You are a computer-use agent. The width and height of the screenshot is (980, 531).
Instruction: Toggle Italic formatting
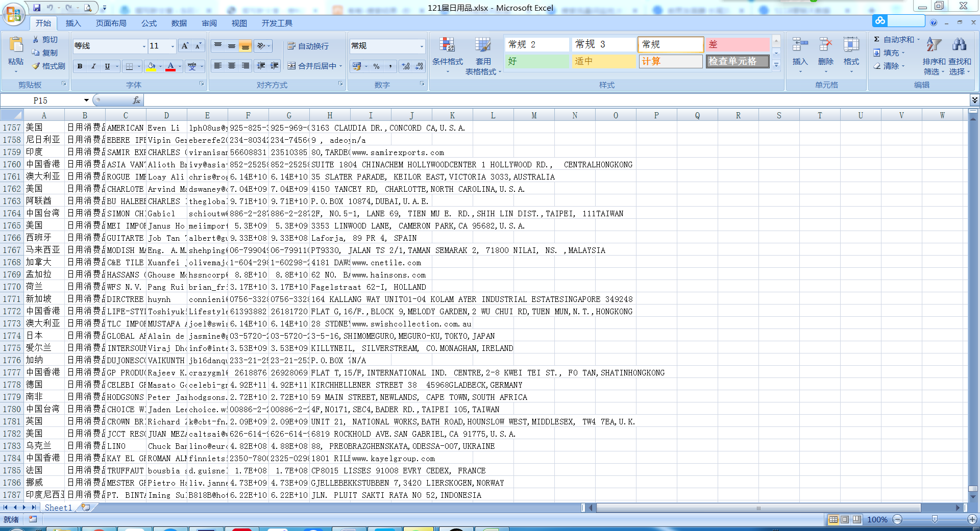point(93,66)
